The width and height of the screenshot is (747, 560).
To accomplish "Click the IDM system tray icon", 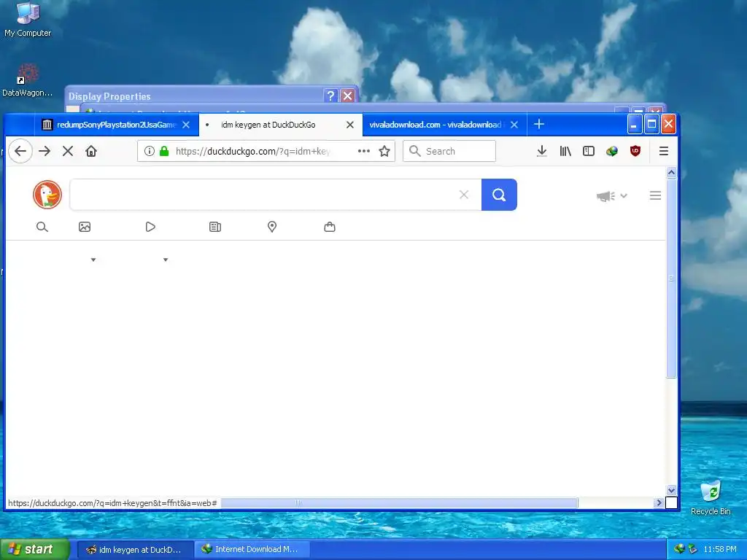I will pyautogui.click(x=679, y=549).
